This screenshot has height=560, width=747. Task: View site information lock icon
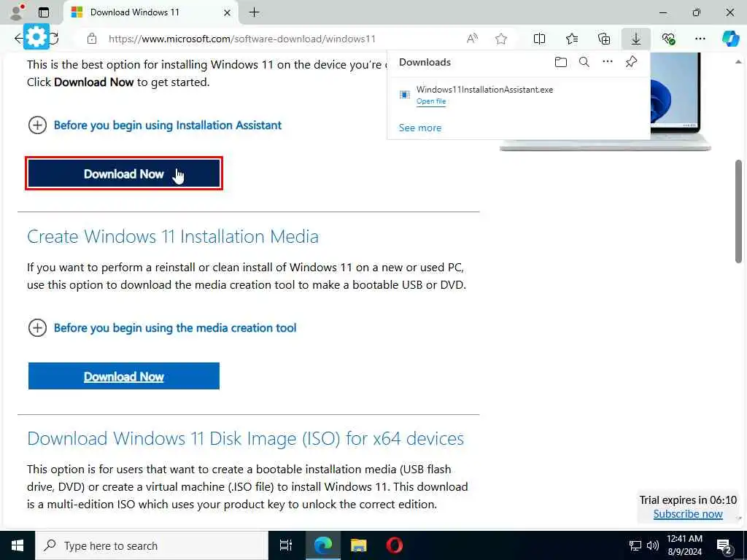(x=92, y=39)
